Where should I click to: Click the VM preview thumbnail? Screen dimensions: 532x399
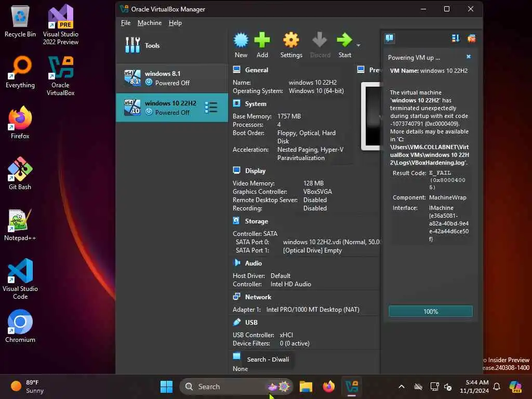pyautogui.click(x=370, y=116)
